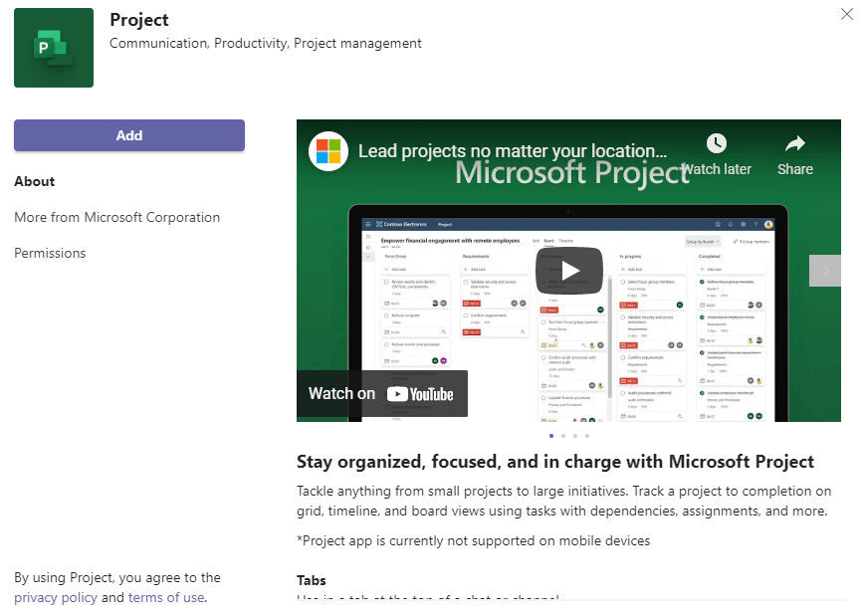Screen dimensions: 864x616
Task: Select the first carousel dot
Action: tap(551, 436)
